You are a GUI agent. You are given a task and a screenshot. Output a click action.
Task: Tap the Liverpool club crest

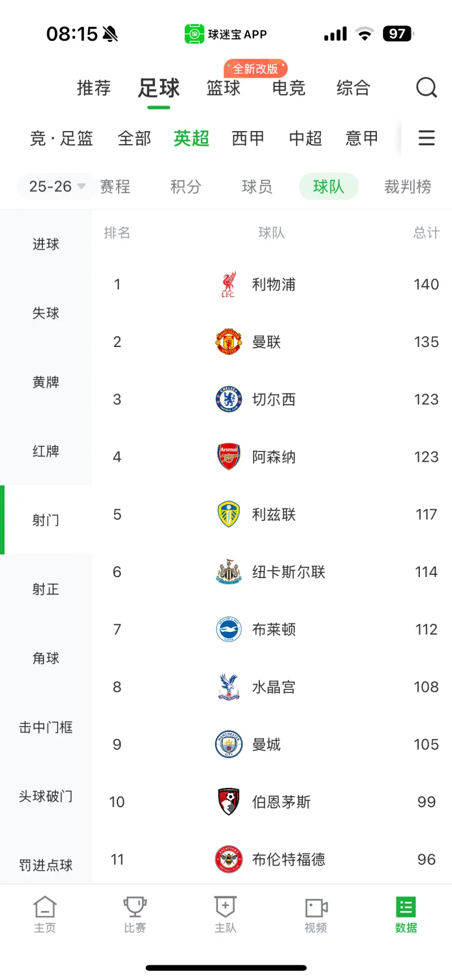[x=228, y=284]
